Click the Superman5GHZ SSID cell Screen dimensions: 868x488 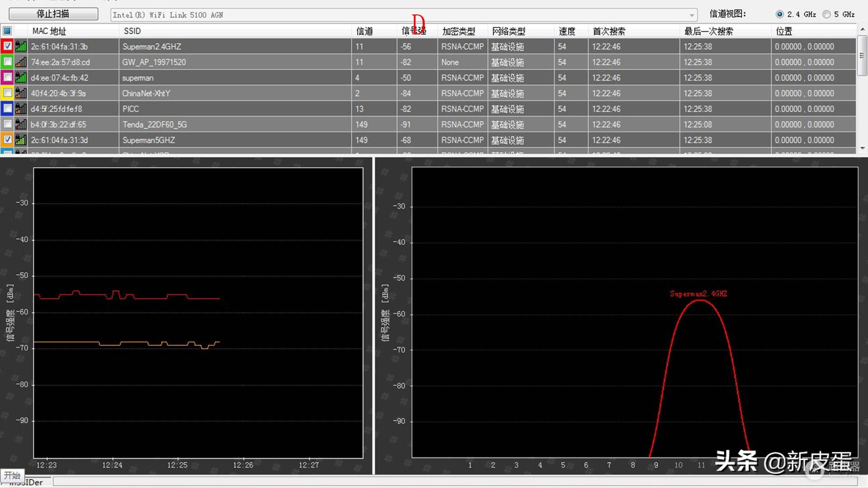pyautogui.click(x=235, y=140)
